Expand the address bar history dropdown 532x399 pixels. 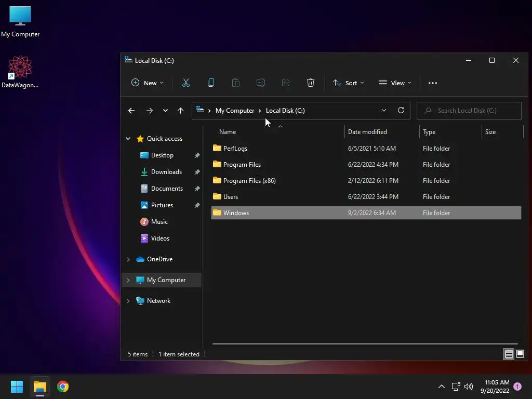point(384,110)
